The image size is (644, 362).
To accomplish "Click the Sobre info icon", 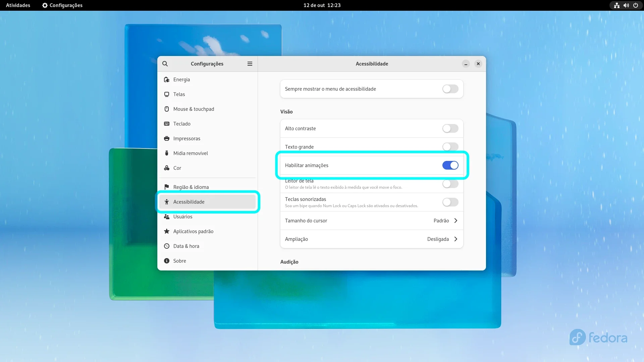I will (x=167, y=261).
